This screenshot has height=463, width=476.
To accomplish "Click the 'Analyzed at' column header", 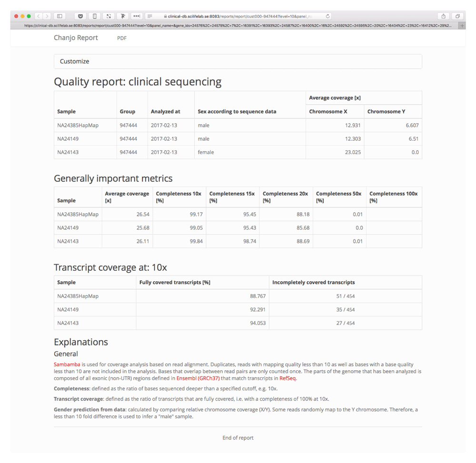I will pos(166,111).
